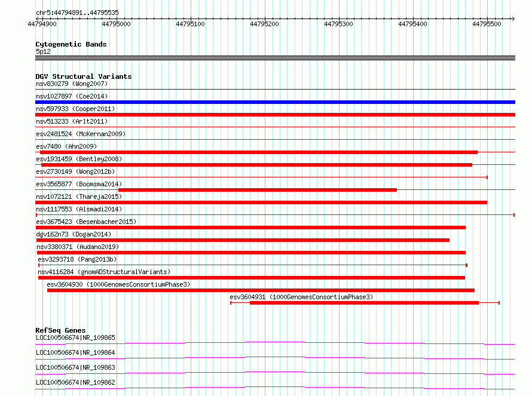532x396 pixels.
Task: Click the red bar of nsv1072121
Action: point(261,202)
